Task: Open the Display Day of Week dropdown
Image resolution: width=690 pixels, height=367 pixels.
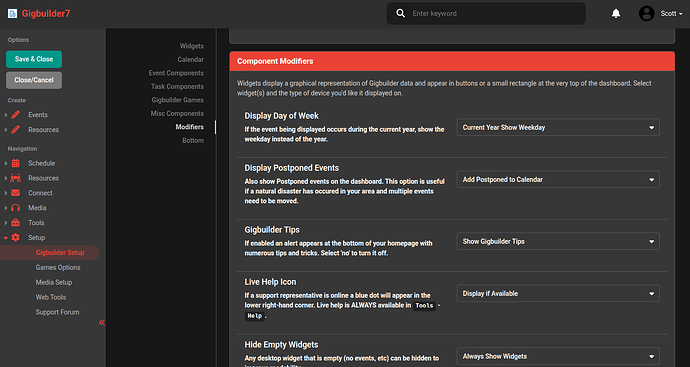Action: [x=558, y=127]
